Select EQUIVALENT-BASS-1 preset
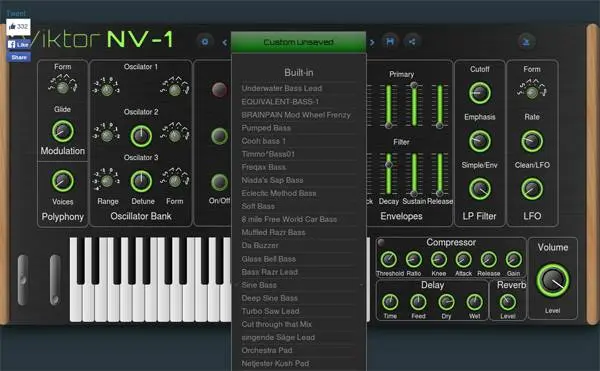Viewport: 600px width, 371px height. point(298,102)
